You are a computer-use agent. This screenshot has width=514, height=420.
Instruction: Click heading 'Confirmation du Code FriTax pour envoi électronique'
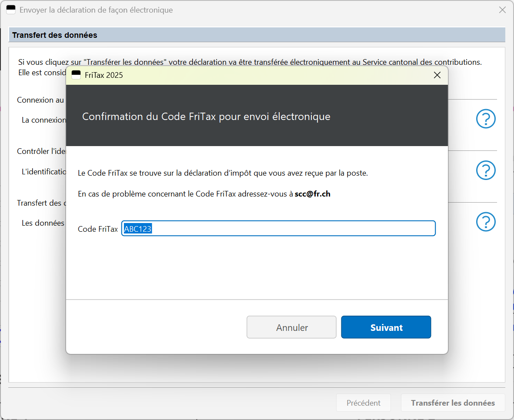(x=206, y=117)
